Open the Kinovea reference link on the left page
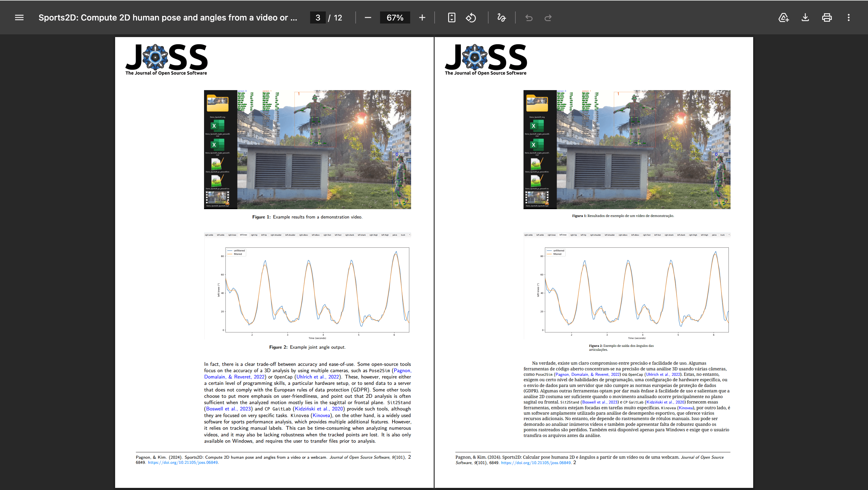 point(321,415)
